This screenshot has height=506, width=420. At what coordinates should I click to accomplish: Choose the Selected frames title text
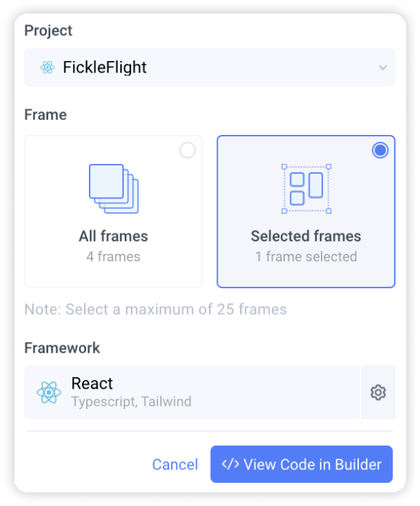306,236
